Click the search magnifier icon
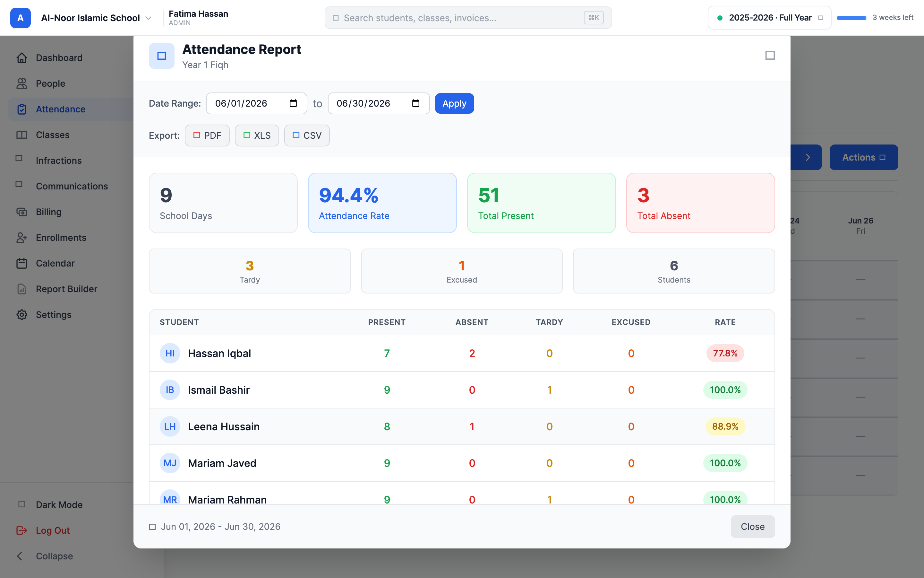 click(x=336, y=18)
